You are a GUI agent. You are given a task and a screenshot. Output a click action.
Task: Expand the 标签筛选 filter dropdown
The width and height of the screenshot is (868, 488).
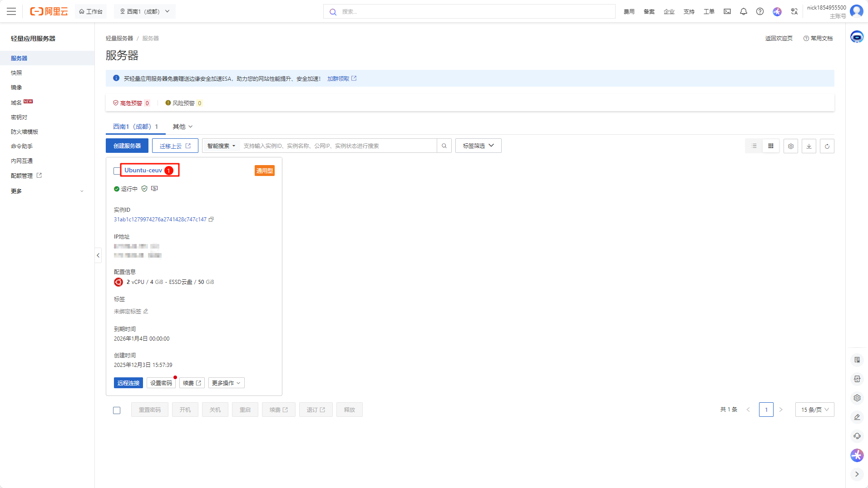coord(478,146)
